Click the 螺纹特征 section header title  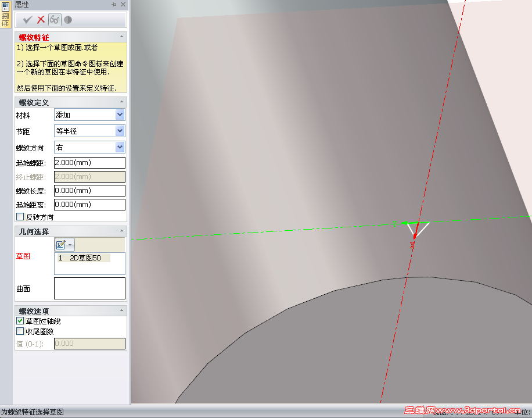(34, 37)
